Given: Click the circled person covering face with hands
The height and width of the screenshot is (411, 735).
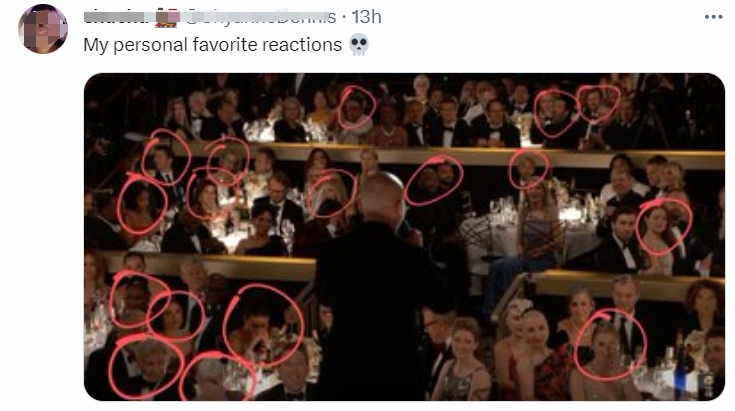Looking at the screenshot, I should (263, 325).
